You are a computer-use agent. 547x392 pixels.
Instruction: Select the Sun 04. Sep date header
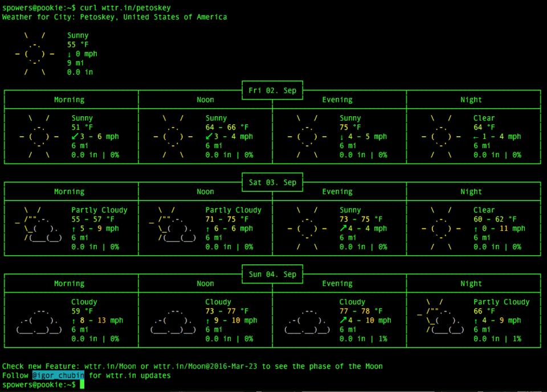272,274
